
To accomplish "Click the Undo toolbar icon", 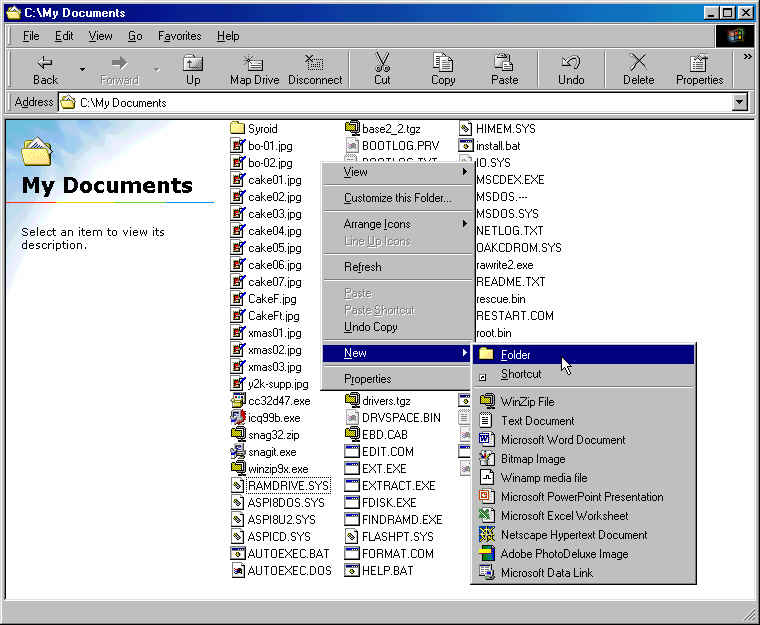I will click(571, 69).
